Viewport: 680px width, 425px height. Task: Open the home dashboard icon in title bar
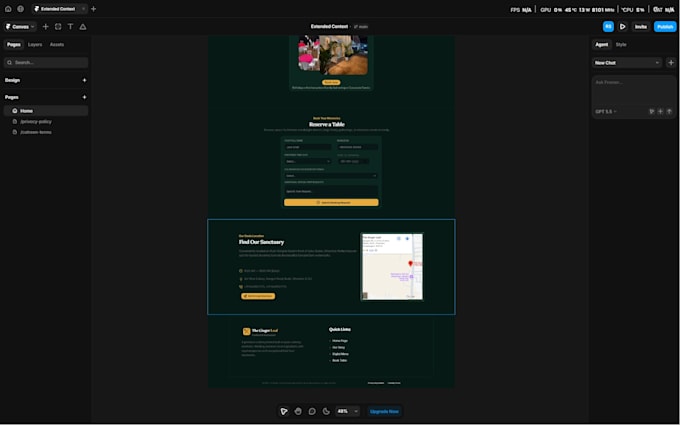tap(8, 9)
